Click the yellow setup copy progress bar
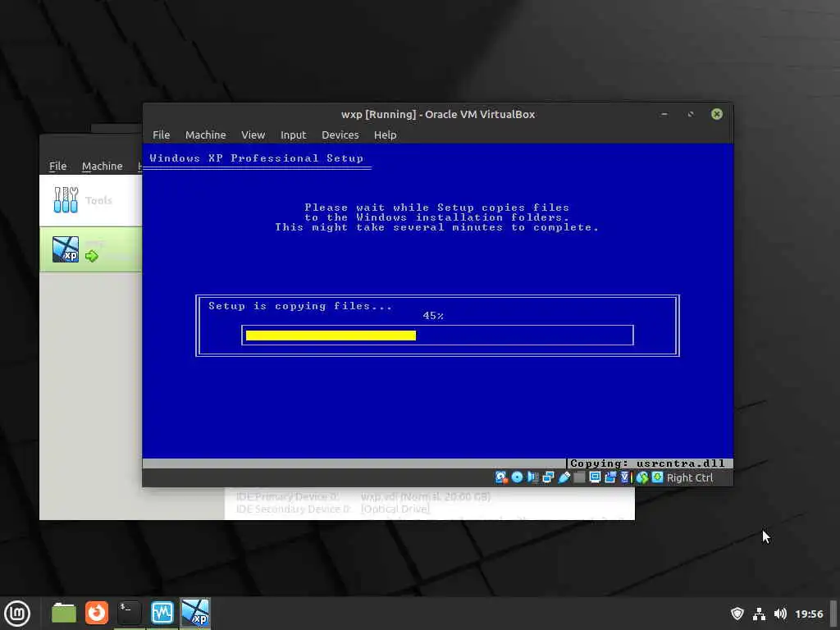 point(331,336)
